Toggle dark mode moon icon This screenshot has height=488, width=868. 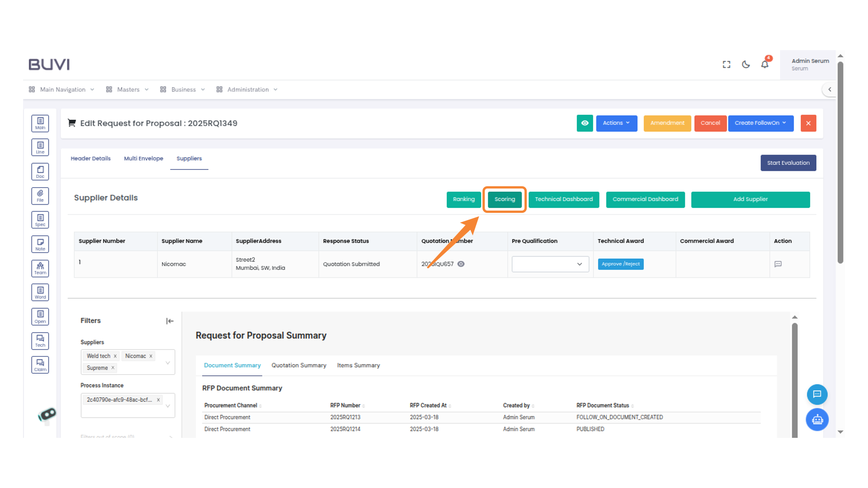click(746, 65)
